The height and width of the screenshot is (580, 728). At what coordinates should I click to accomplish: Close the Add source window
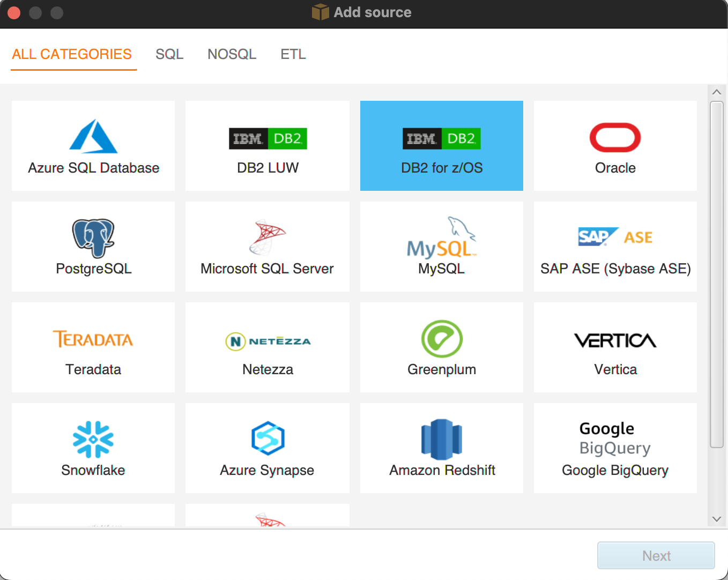14,12
